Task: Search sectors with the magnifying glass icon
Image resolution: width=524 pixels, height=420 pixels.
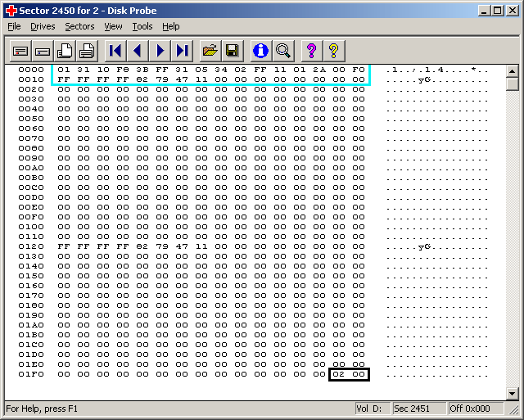Action: [x=283, y=51]
